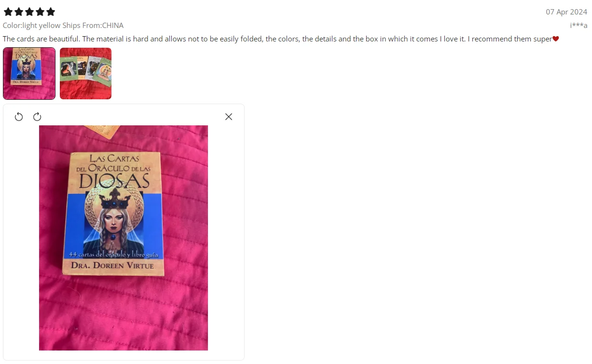Rotate the enlarged photo counterclockwise
592x364 pixels.
pos(19,117)
